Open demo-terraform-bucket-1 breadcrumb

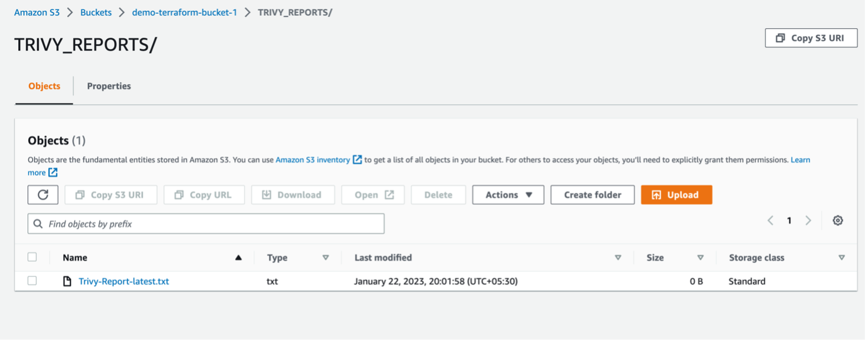[184, 13]
